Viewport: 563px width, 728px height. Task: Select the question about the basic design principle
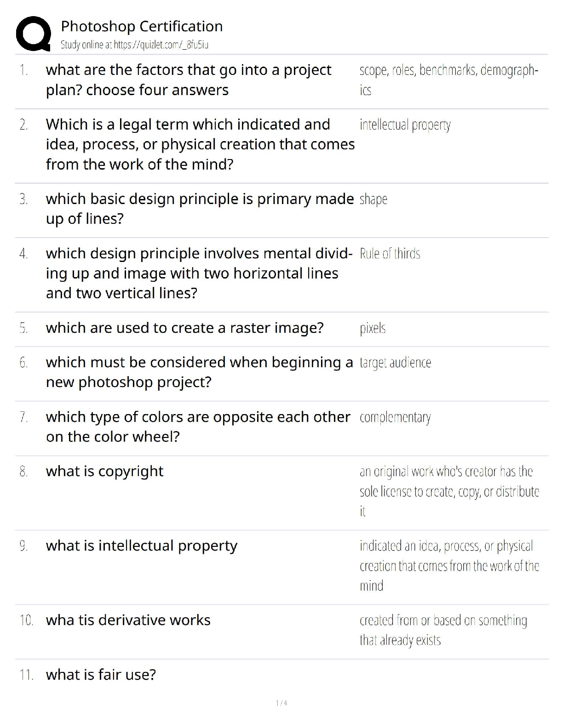pos(200,209)
